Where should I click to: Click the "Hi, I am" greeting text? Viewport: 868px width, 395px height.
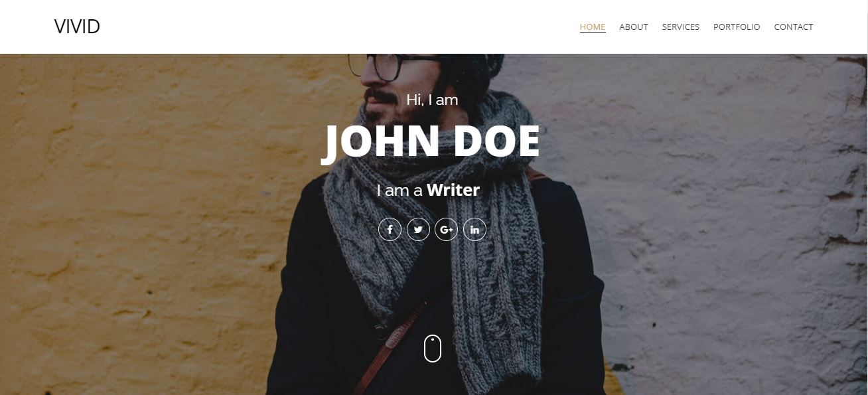pyautogui.click(x=432, y=100)
